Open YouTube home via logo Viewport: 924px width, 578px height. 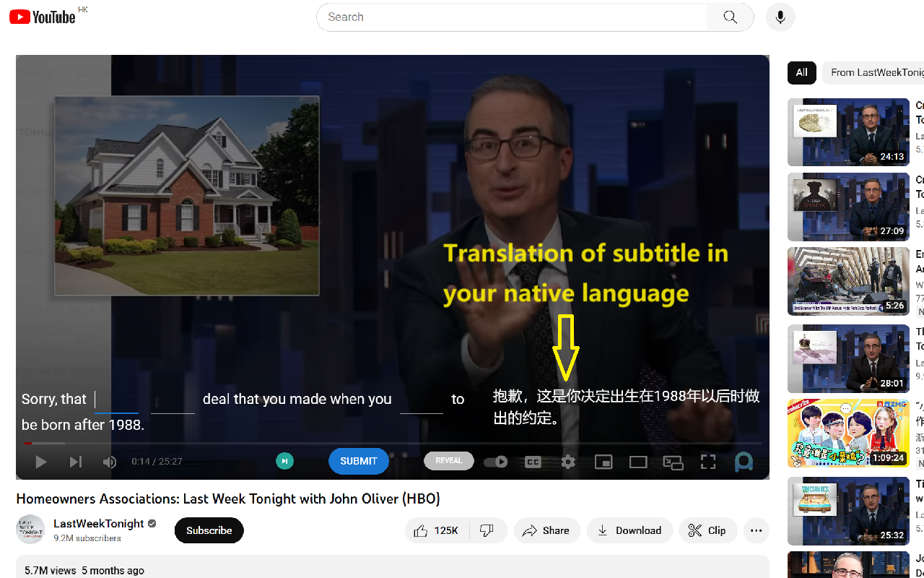point(42,17)
